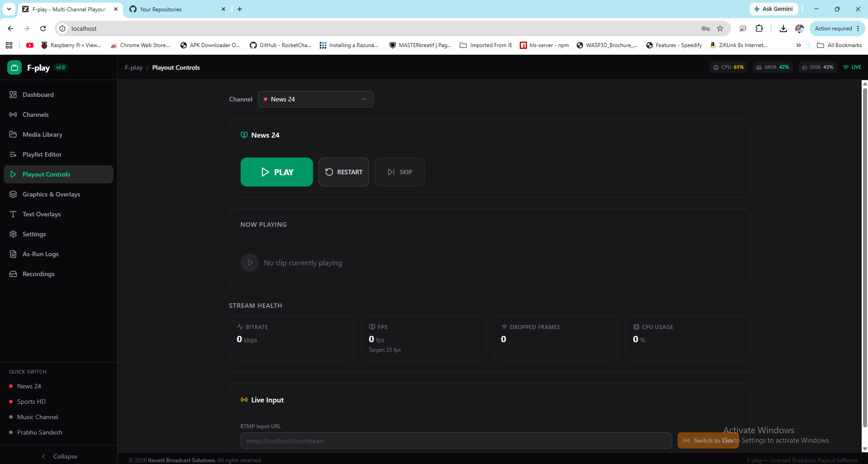Open the Playlist Editor page

tap(58, 154)
